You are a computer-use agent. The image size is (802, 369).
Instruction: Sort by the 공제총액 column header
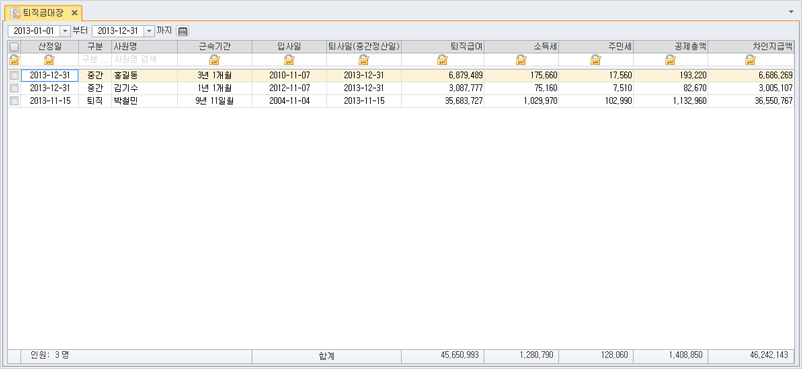[x=671, y=47]
